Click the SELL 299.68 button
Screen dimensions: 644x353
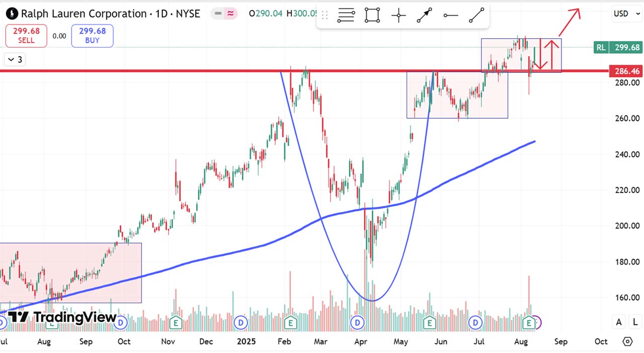click(x=26, y=36)
